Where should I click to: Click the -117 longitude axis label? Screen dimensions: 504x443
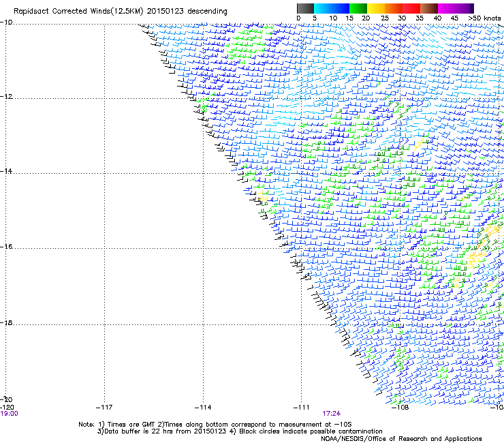104,408
